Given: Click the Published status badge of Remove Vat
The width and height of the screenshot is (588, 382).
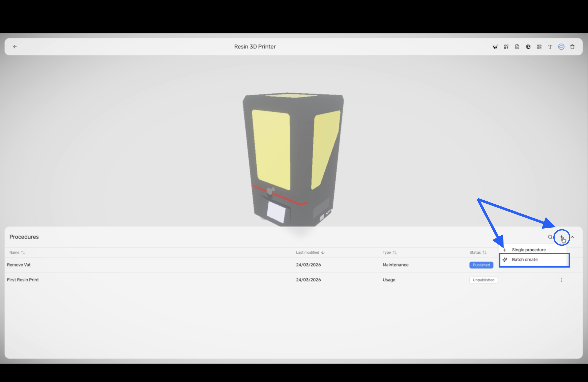Looking at the screenshot, I should [x=481, y=265].
